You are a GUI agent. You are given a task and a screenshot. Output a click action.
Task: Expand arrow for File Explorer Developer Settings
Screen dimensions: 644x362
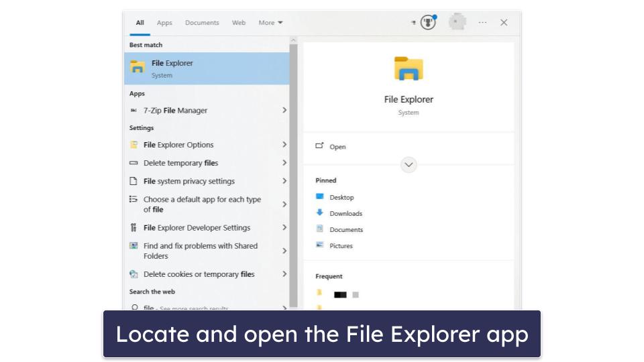pos(284,227)
